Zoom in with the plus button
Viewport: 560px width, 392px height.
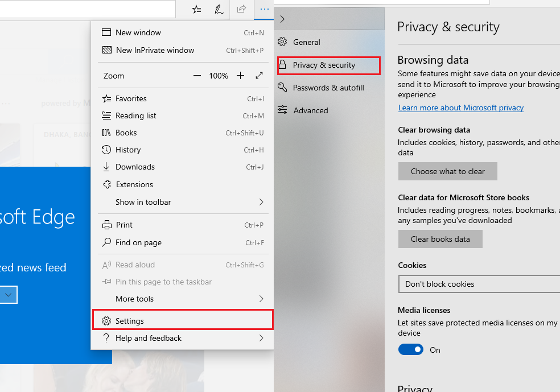(x=240, y=76)
